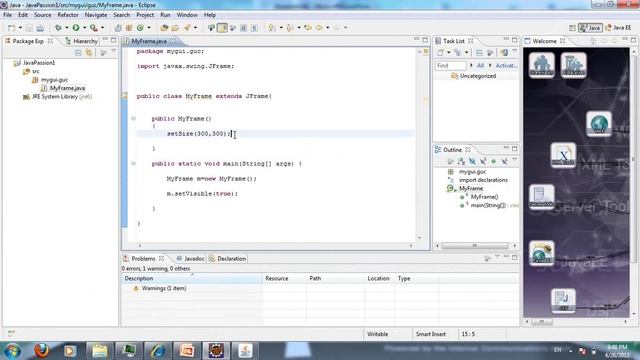Toggle Hide Non-Public Members green dot
The height and width of the screenshot is (360, 640).
493,162
